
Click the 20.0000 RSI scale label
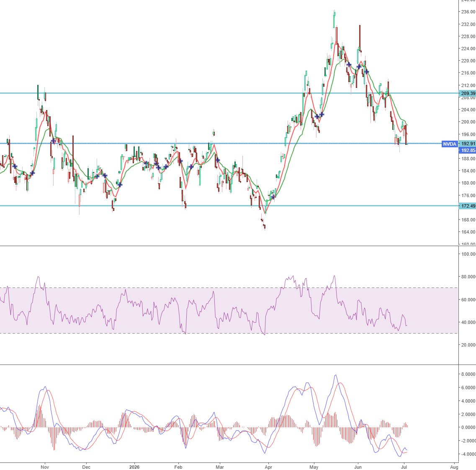(468, 345)
